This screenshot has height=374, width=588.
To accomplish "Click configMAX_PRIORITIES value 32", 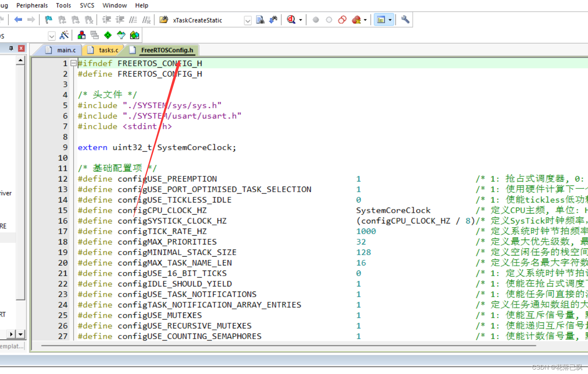I will tap(361, 242).
